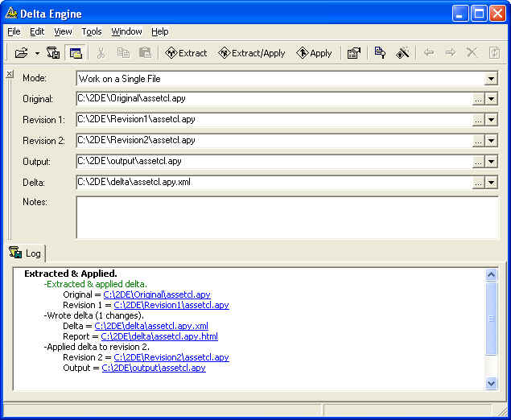Open the Edit menu
This screenshot has height=420, width=511.
coord(37,31)
